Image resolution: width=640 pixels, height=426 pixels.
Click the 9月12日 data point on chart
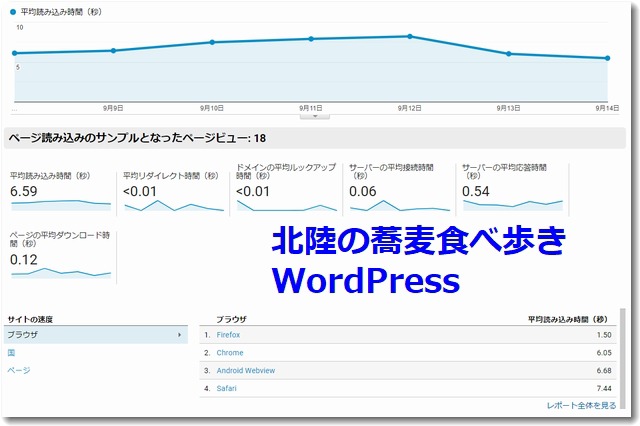coord(410,36)
